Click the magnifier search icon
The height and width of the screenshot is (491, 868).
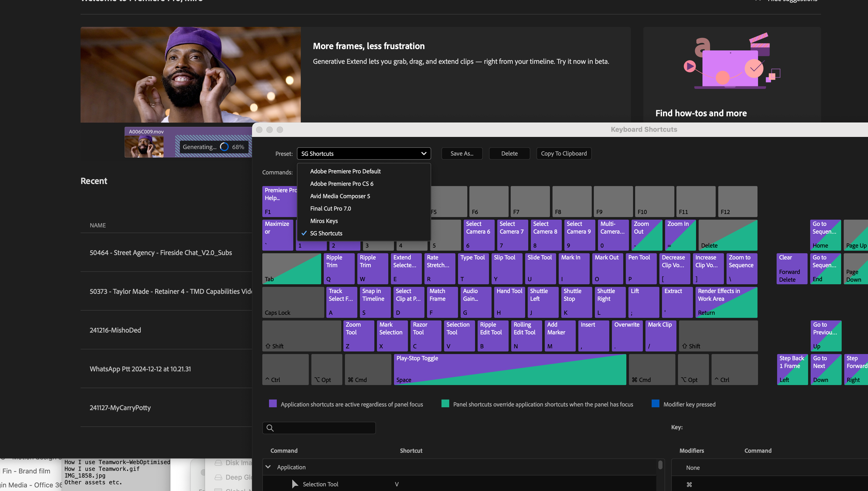pos(270,428)
